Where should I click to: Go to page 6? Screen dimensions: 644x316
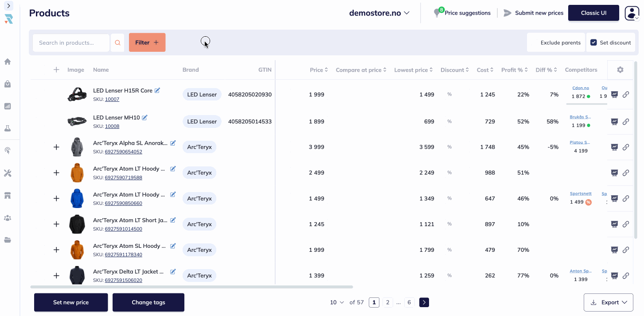pyautogui.click(x=409, y=302)
